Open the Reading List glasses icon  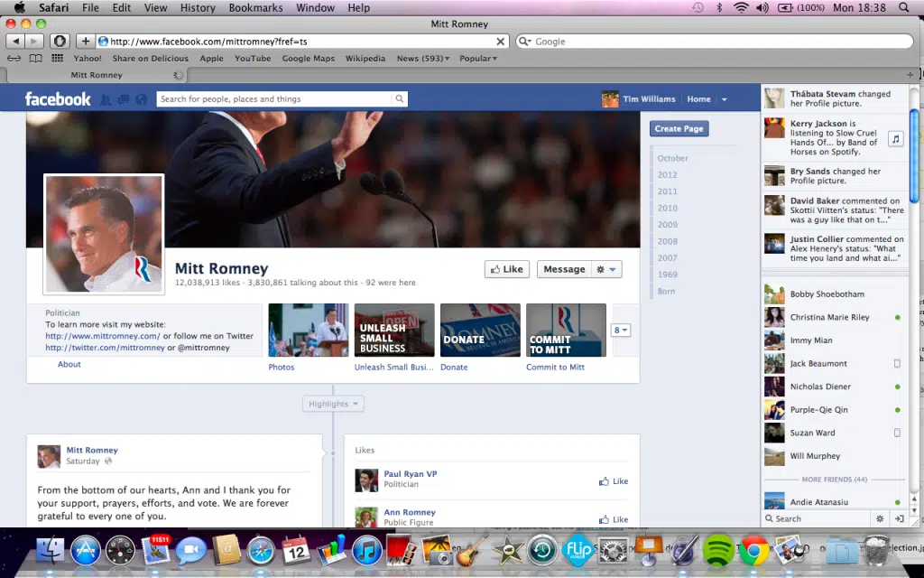click(14, 59)
